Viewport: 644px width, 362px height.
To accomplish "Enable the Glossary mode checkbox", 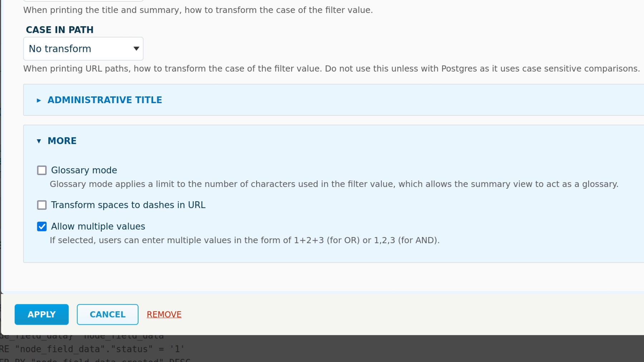I will point(42,170).
